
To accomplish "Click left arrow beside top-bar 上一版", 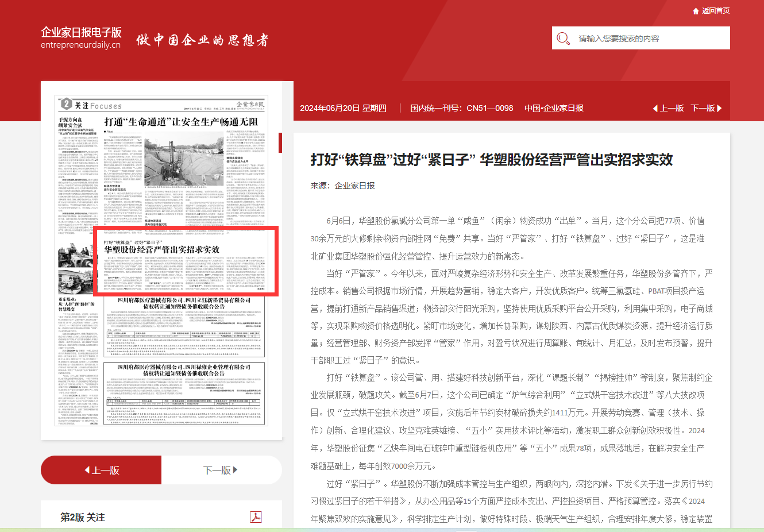I will pyautogui.click(x=655, y=108).
